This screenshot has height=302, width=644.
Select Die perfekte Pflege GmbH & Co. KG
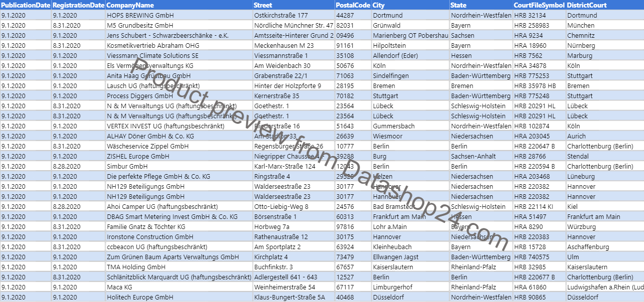click(x=179, y=176)
